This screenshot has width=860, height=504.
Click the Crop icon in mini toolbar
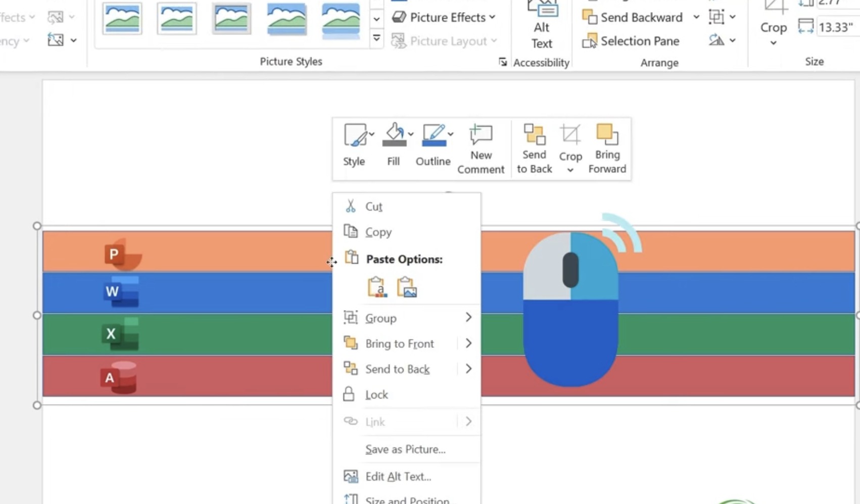570,135
